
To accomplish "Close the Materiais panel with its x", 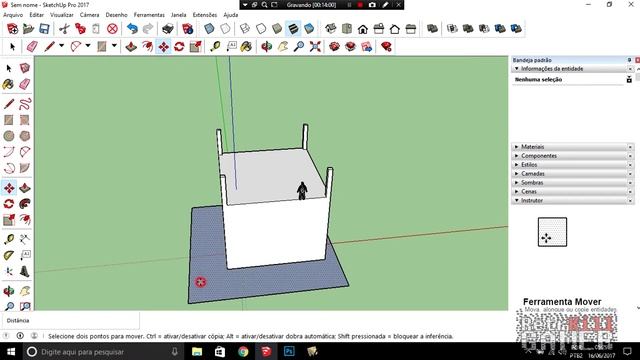I will (631, 147).
